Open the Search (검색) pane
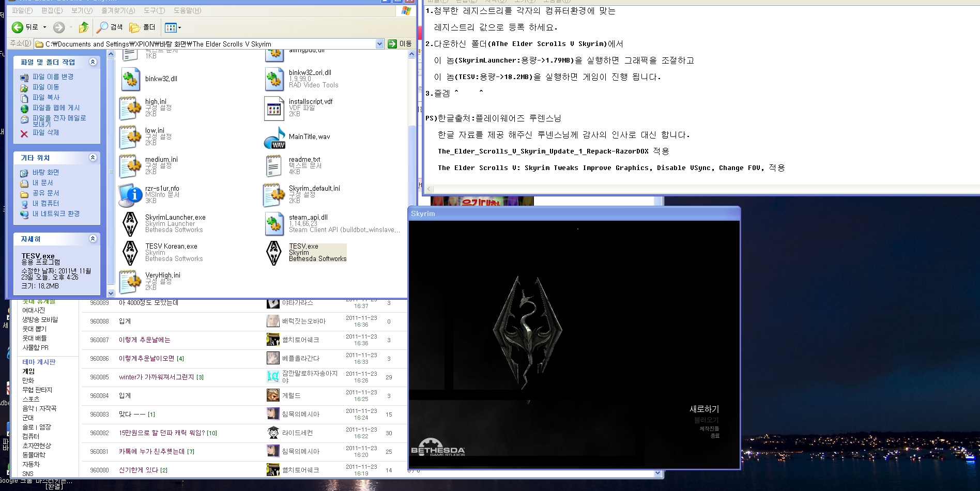Screen dimensions: 980x491 (110, 27)
